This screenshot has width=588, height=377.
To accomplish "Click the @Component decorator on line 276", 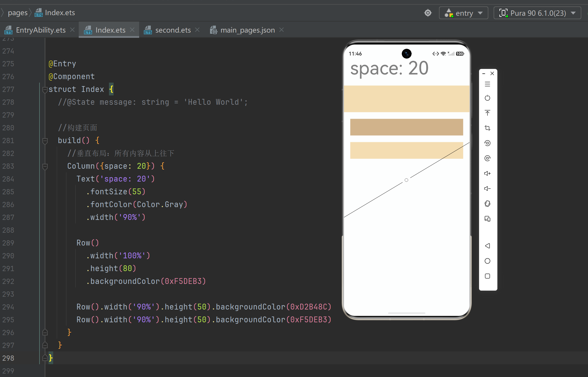I will [x=71, y=77].
